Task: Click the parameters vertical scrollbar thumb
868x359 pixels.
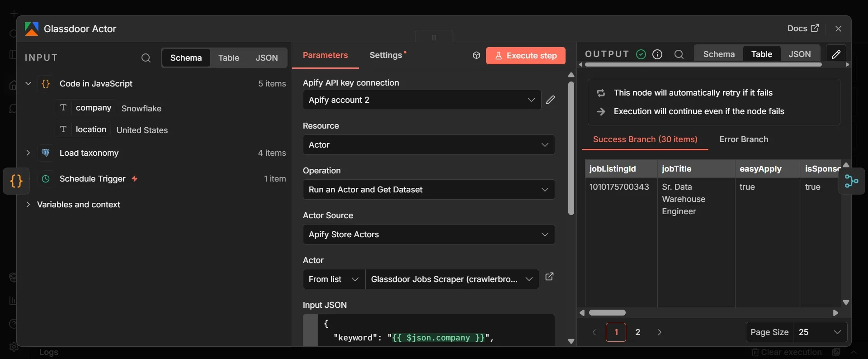Action: coord(571,148)
